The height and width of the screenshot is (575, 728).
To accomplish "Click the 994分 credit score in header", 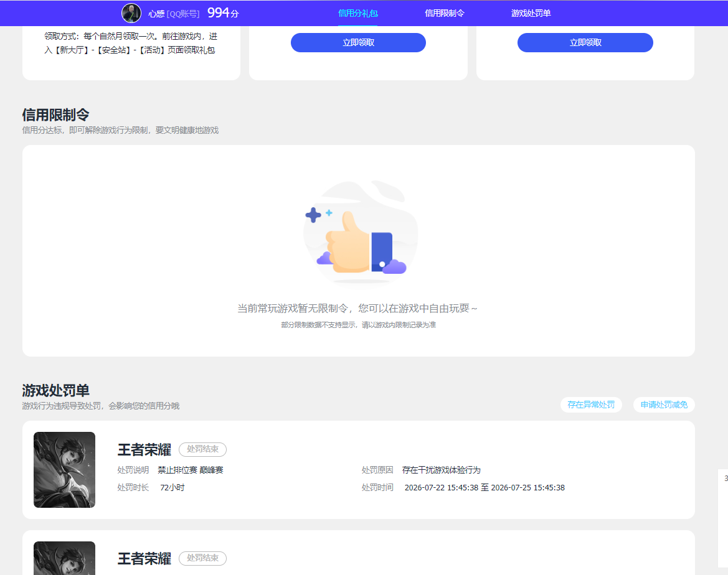I will (223, 13).
